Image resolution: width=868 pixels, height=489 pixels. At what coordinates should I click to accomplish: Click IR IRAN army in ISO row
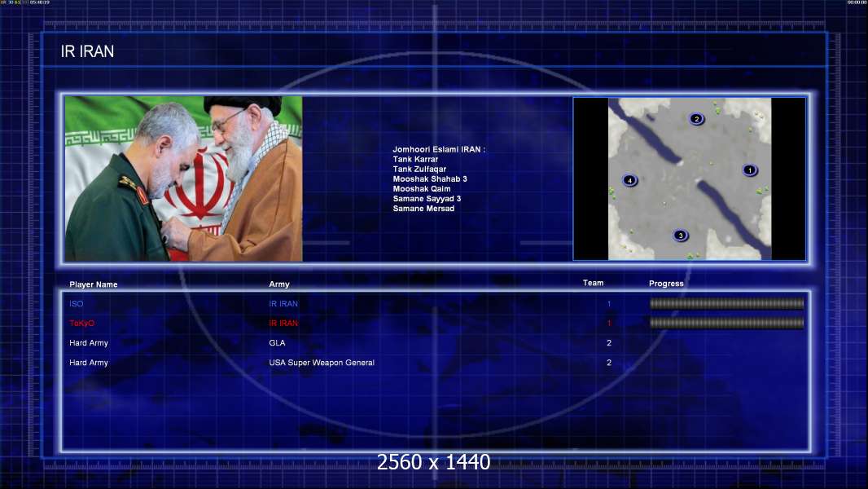tap(283, 303)
